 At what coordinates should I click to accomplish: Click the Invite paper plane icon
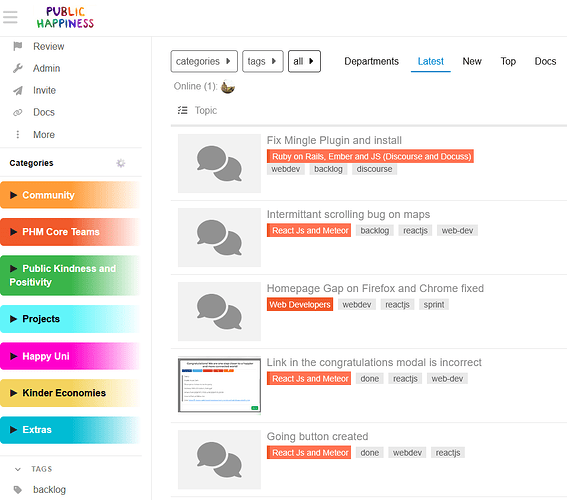click(18, 90)
